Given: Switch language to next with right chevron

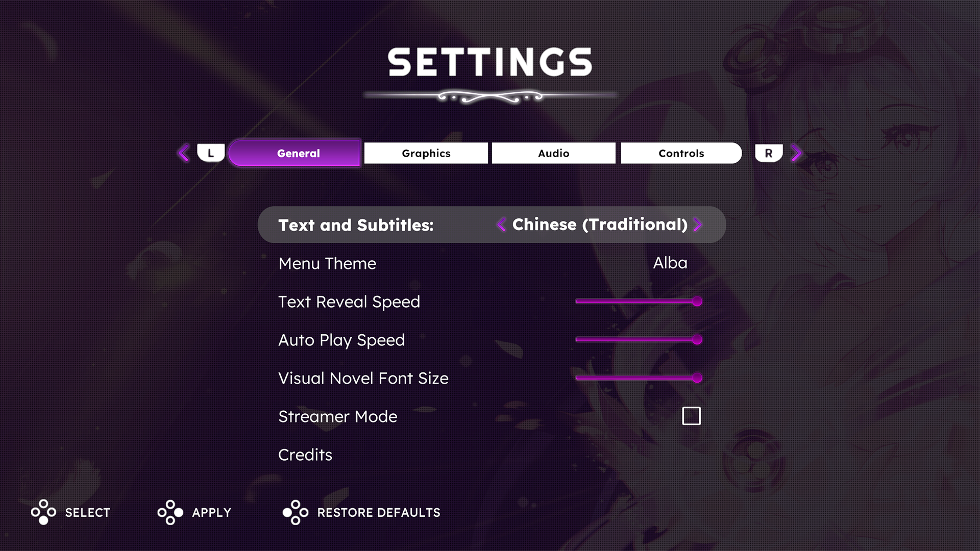Looking at the screenshot, I should 698,224.
